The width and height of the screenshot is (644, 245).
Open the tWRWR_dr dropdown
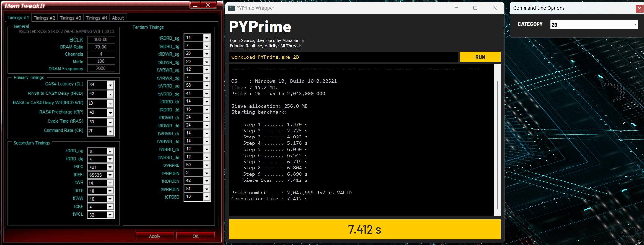[x=207, y=134]
